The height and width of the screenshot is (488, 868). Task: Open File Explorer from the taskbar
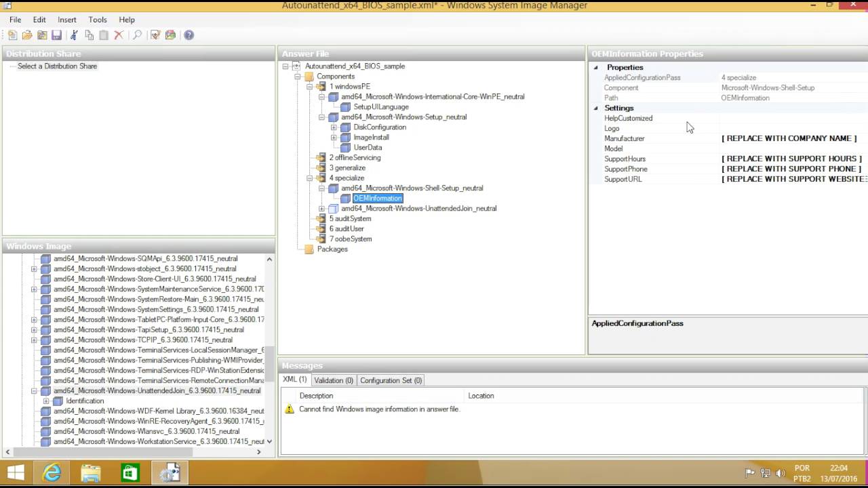pos(90,472)
